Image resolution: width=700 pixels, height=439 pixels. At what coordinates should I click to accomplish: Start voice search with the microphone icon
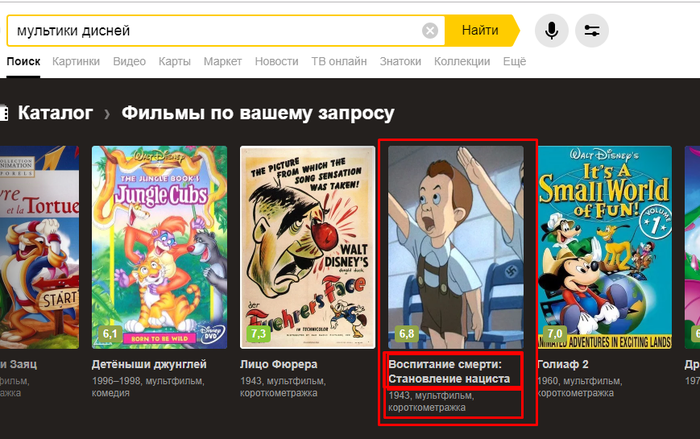pos(551,30)
